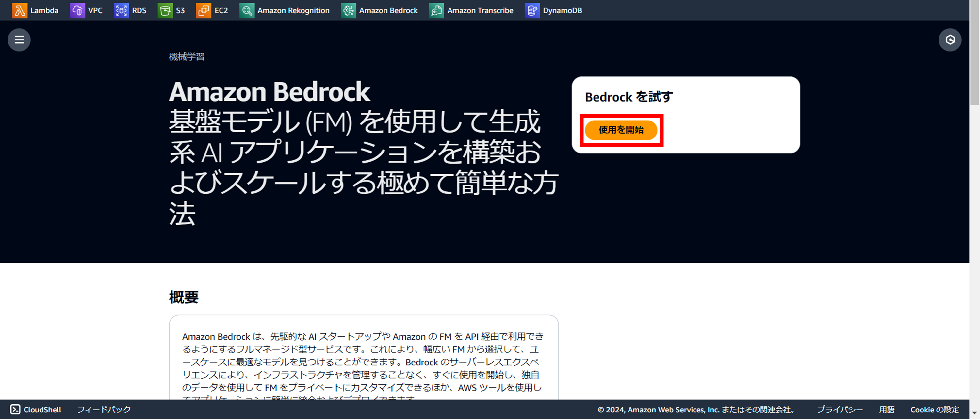
Task: Click the 機械学習 breadcrumb text
Action: coord(187,56)
